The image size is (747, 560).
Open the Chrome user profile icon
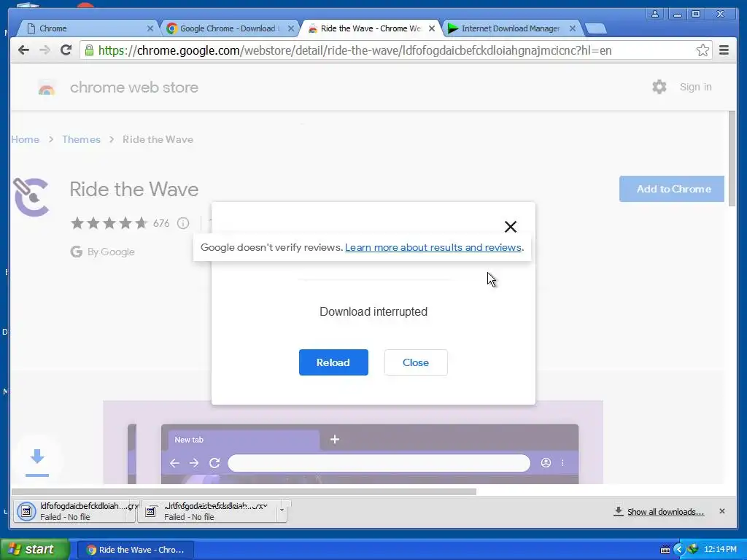coord(655,14)
